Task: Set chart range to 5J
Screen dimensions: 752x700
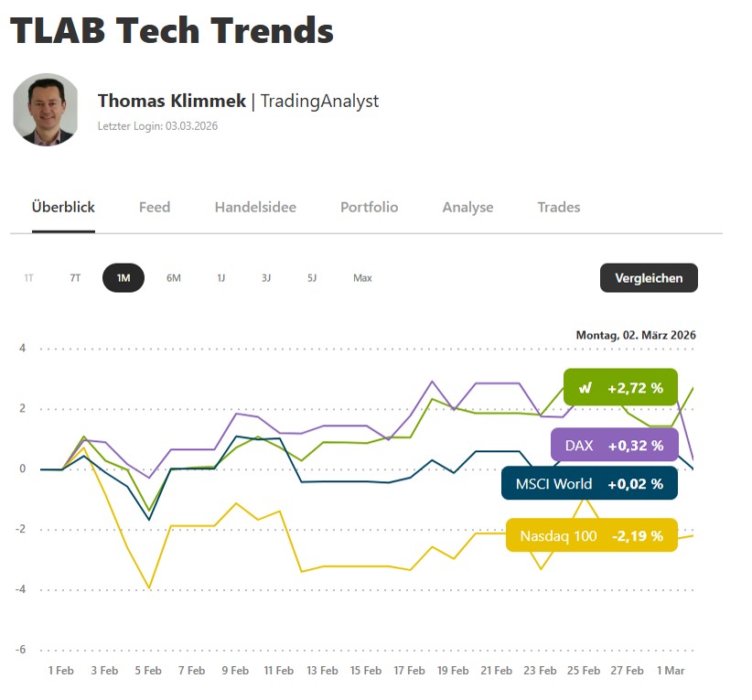Action: 312,278
